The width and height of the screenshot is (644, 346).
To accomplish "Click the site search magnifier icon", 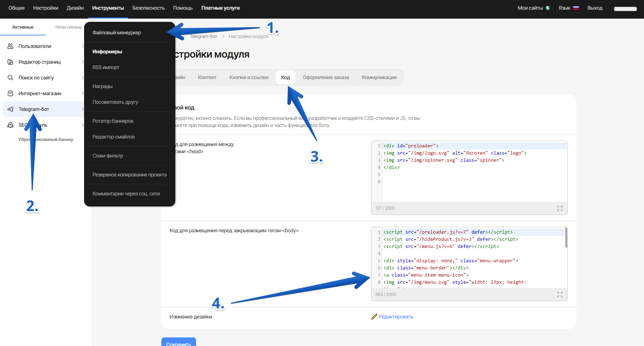I will [10, 78].
